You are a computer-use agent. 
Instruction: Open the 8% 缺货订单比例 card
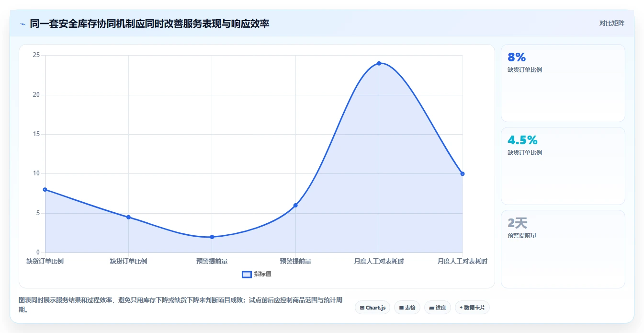(563, 83)
